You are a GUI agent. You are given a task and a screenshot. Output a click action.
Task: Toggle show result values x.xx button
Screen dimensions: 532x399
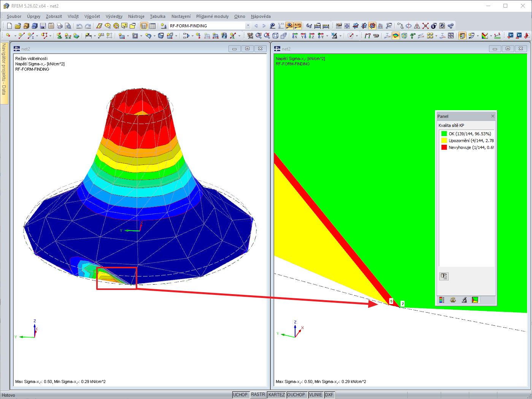(x=298, y=26)
